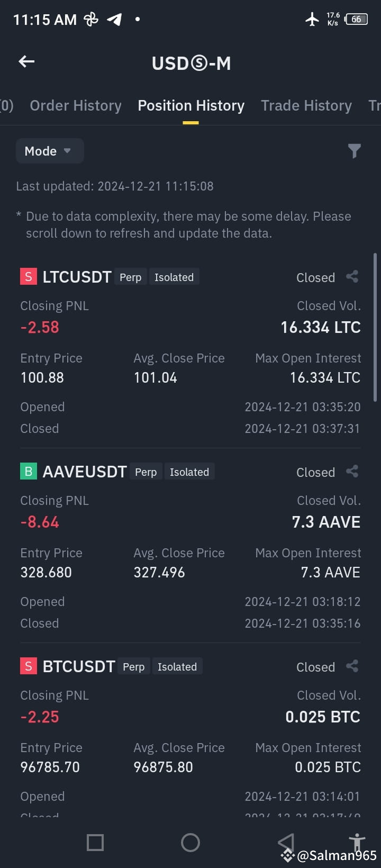
Task: Tap the red S badge on LTCUSDT
Action: (x=29, y=277)
